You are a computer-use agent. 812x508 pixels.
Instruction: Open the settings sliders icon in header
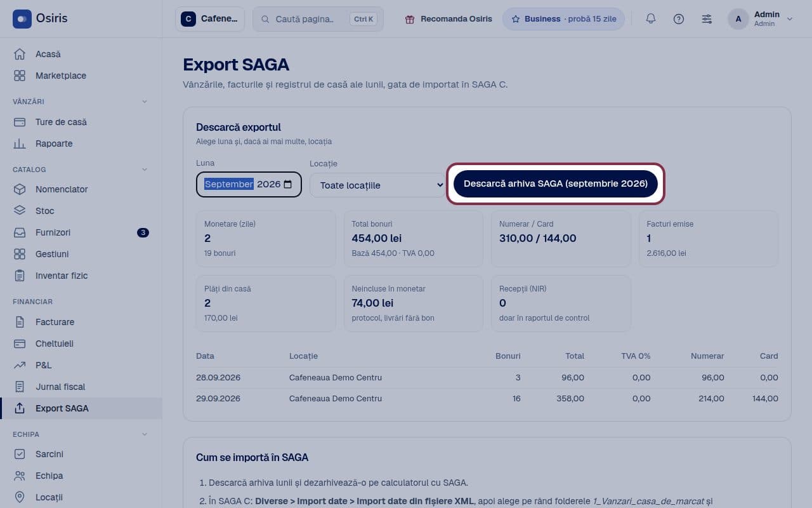[706, 19]
